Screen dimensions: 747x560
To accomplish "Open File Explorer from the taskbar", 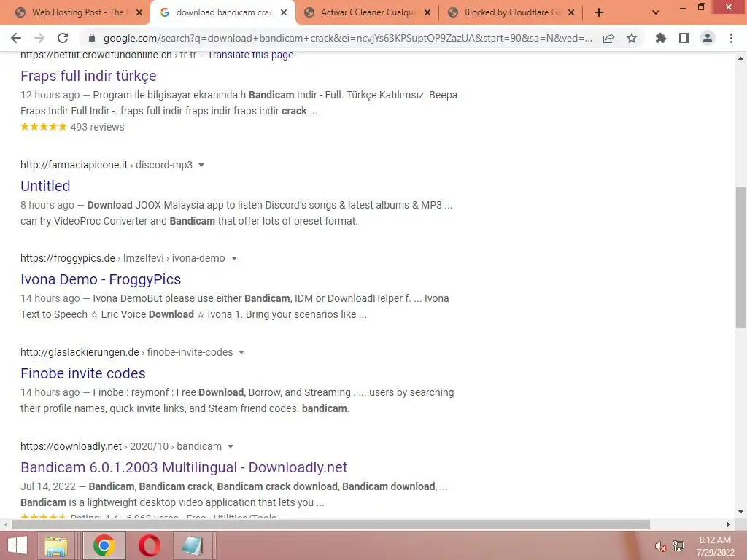I will (55, 545).
